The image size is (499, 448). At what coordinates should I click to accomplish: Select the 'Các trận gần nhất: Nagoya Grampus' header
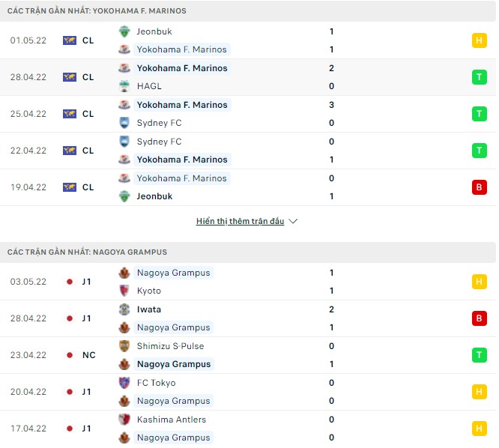click(87, 252)
